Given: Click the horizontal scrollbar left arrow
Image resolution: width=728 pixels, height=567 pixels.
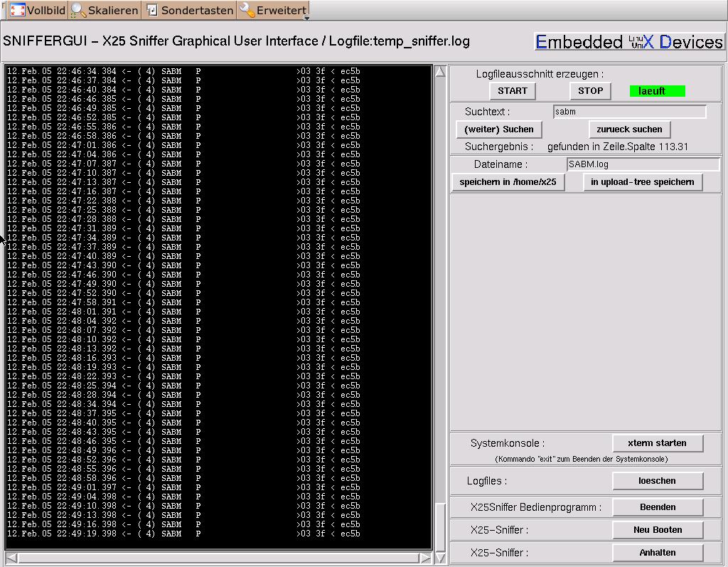Looking at the screenshot, I should (11, 557).
